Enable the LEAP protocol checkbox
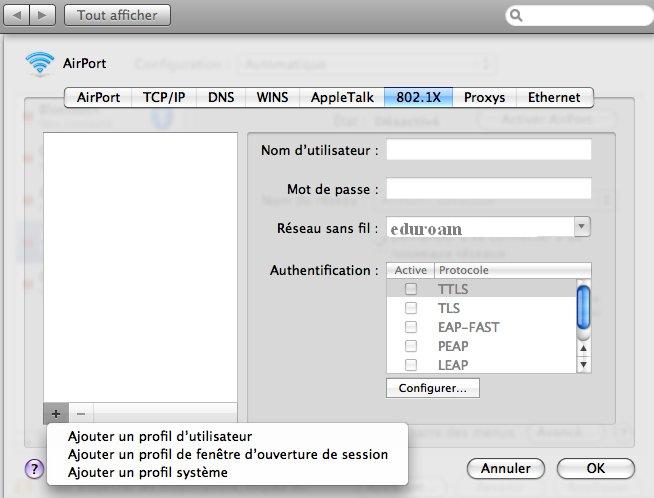The width and height of the screenshot is (654, 498). point(411,365)
